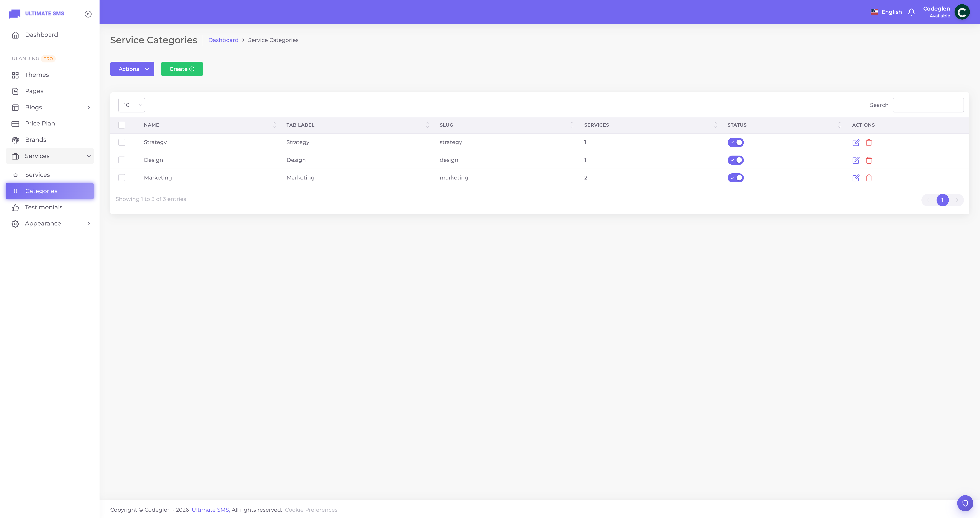The width and height of the screenshot is (980, 518).
Task: Click the Pages document icon
Action: (x=15, y=91)
